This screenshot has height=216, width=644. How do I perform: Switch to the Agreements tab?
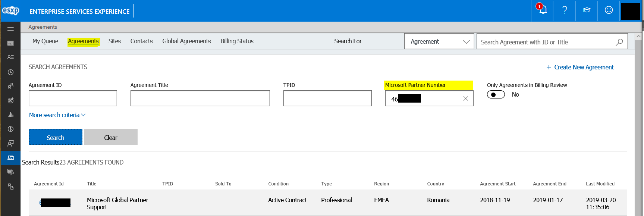(x=83, y=41)
